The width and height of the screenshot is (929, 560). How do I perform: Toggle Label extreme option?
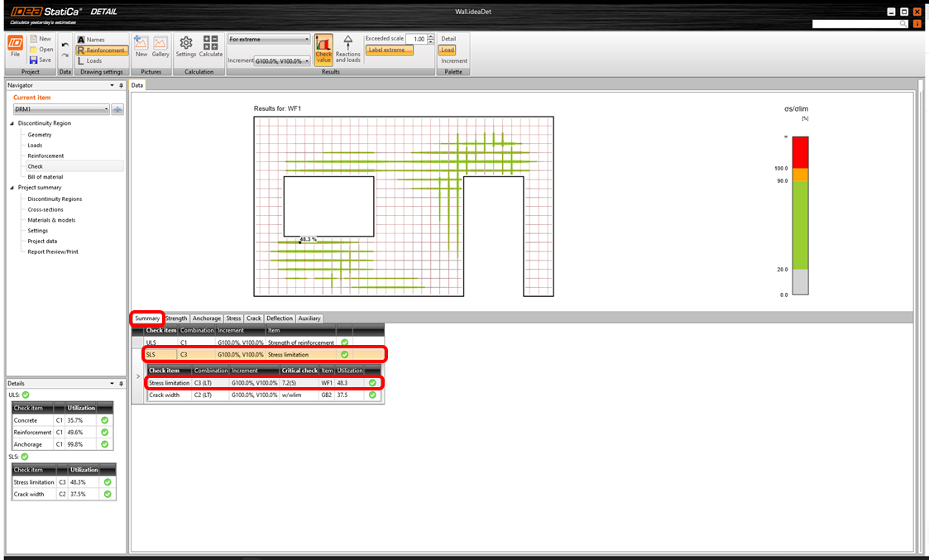[x=389, y=50]
